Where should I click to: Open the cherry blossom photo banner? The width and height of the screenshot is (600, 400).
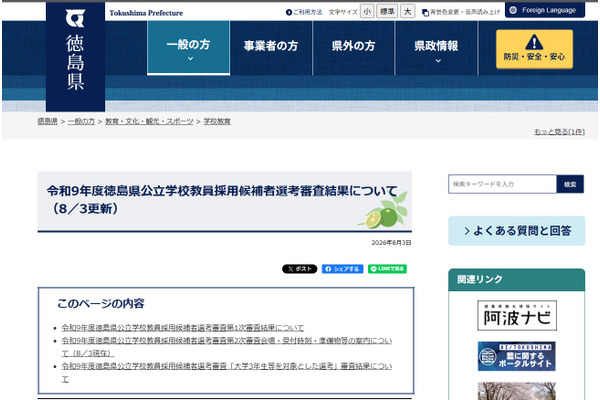(x=517, y=391)
